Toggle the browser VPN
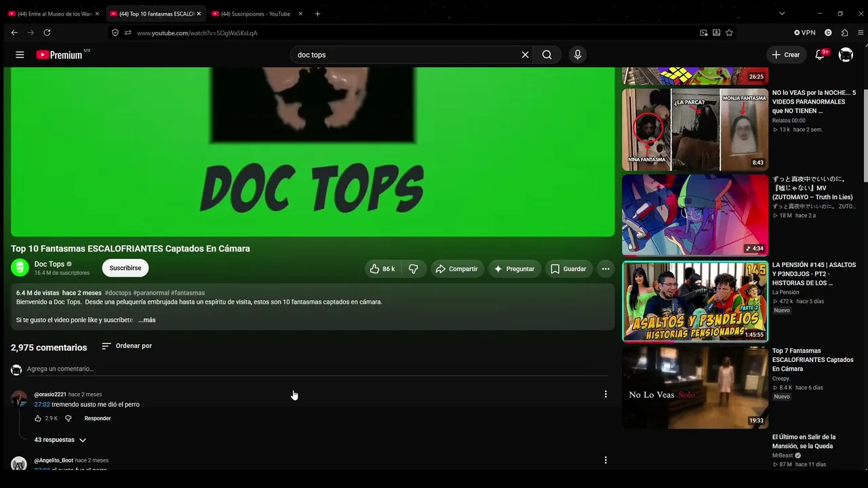The height and width of the screenshot is (488, 868). point(804,33)
